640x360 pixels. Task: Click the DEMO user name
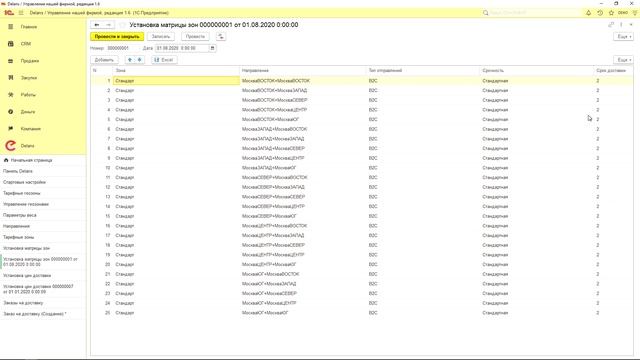(x=623, y=13)
